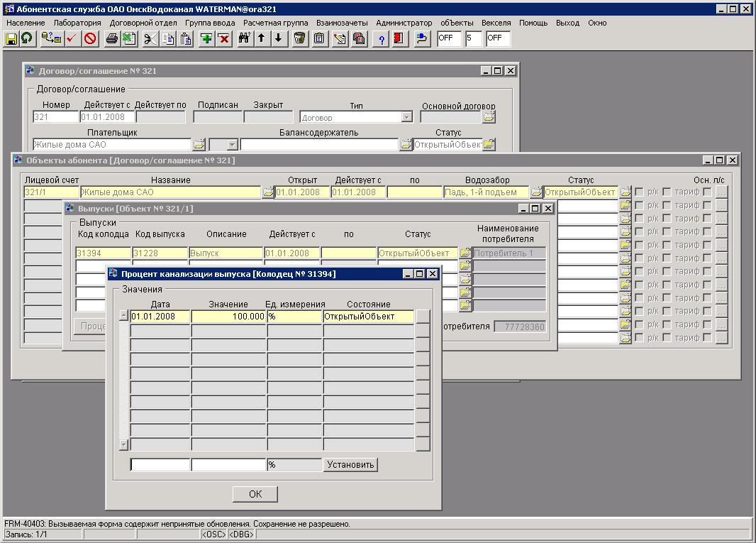Screen dimensions: 756x543
Task: Open the Лаборатория menu
Action: (77, 23)
